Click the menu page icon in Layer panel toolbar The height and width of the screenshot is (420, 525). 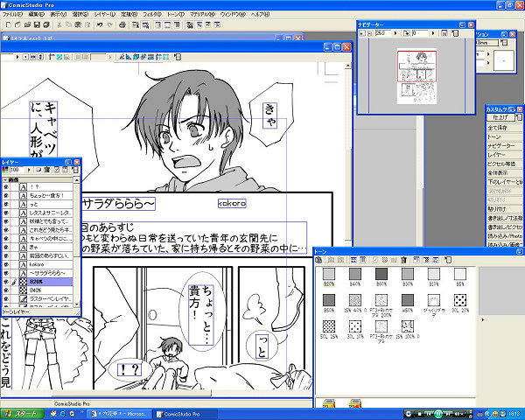pos(75,170)
